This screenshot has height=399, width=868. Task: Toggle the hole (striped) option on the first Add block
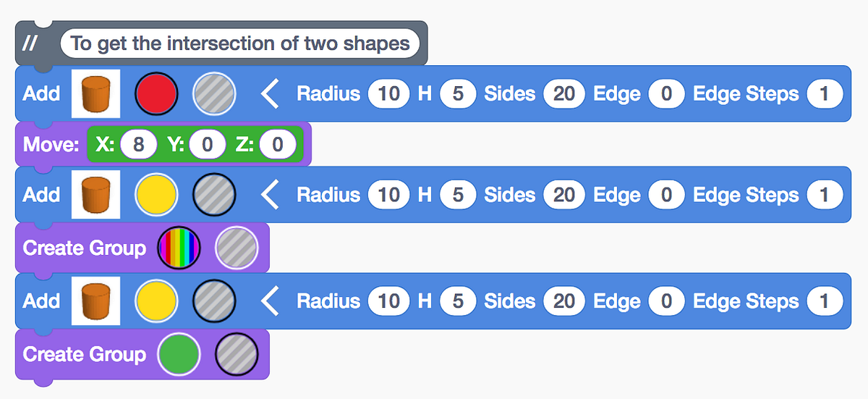pos(214,94)
